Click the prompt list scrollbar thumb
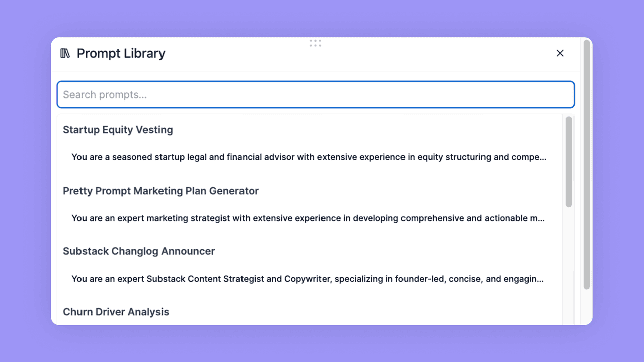The image size is (644, 362). 569,161
